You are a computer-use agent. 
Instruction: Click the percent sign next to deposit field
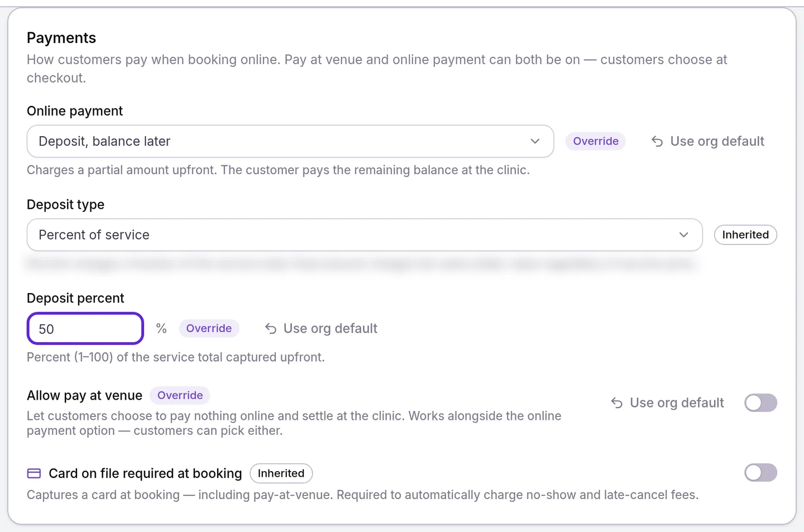pyautogui.click(x=161, y=328)
